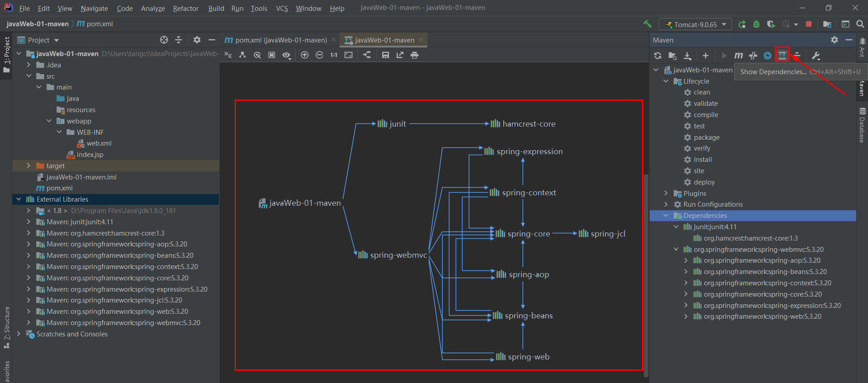The width and height of the screenshot is (868, 383).
Task: Collapse Lifecycle node in Maven panel
Action: (666, 81)
